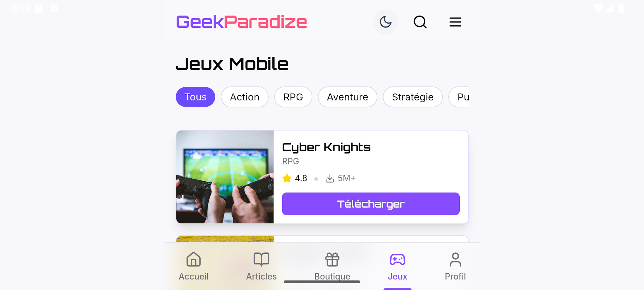Select the Jeux gamepad icon
The image size is (644, 290).
point(397,260)
